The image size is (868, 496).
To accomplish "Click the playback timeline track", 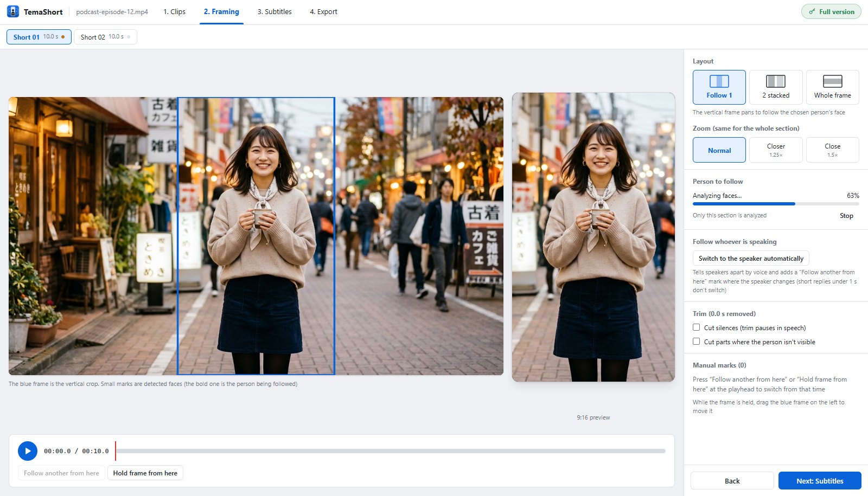I will point(391,451).
